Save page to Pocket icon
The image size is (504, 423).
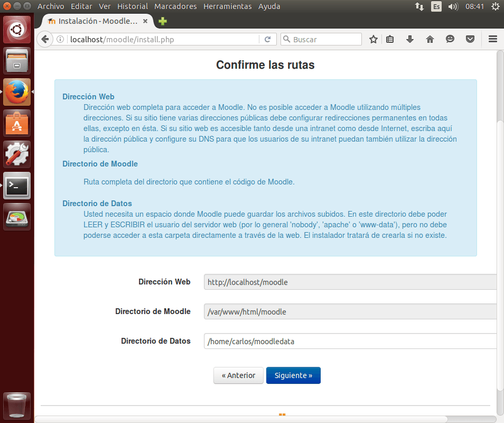pyautogui.click(x=470, y=39)
